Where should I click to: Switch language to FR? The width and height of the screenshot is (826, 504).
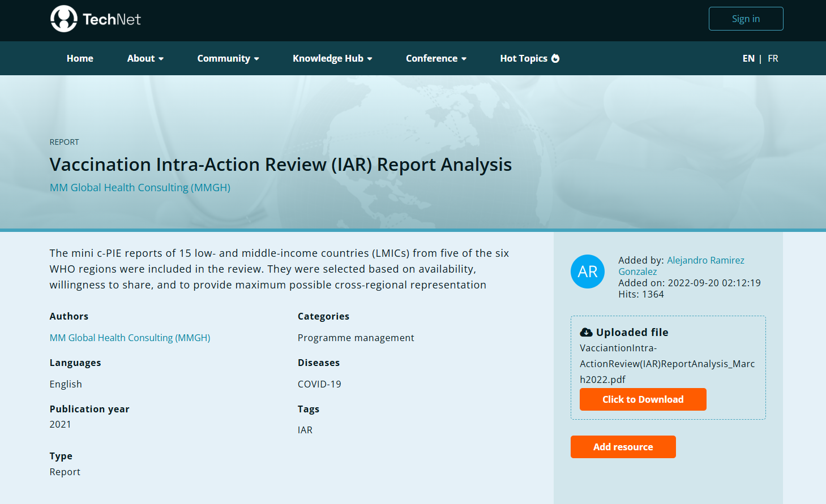pyautogui.click(x=773, y=58)
